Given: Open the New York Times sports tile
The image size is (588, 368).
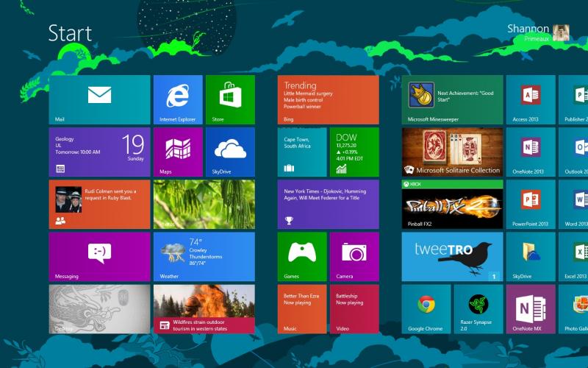Looking at the screenshot, I should click(x=328, y=205).
